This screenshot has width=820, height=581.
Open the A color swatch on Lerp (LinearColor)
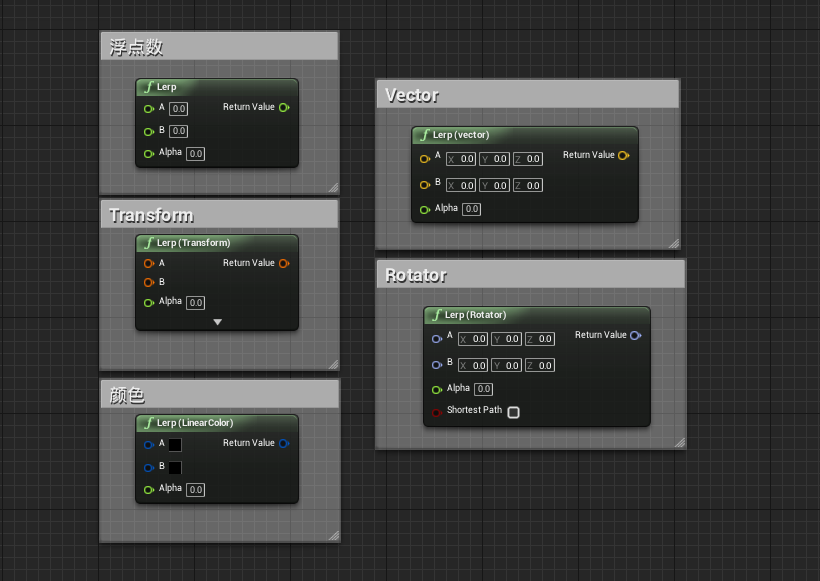point(174,443)
